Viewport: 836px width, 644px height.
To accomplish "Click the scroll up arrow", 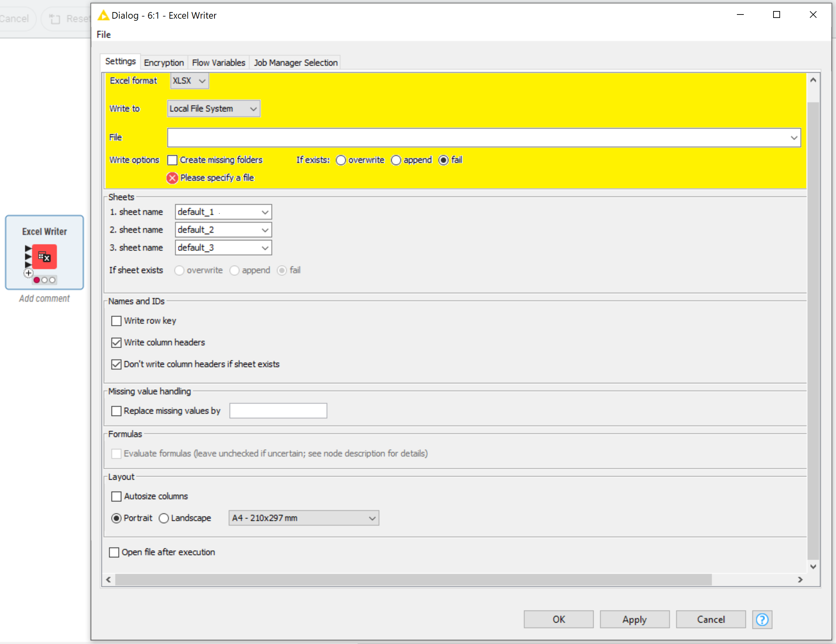I will click(x=813, y=80).
